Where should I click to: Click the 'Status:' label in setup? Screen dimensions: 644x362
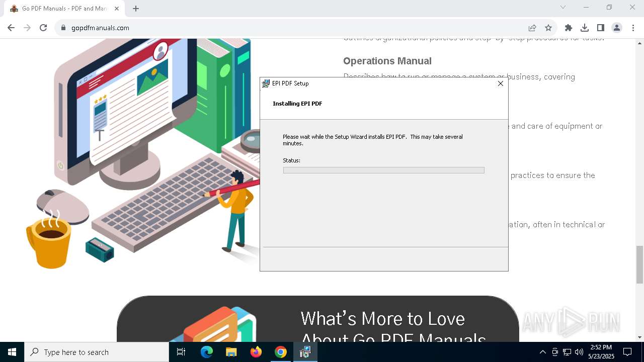(x=291, y=160)
